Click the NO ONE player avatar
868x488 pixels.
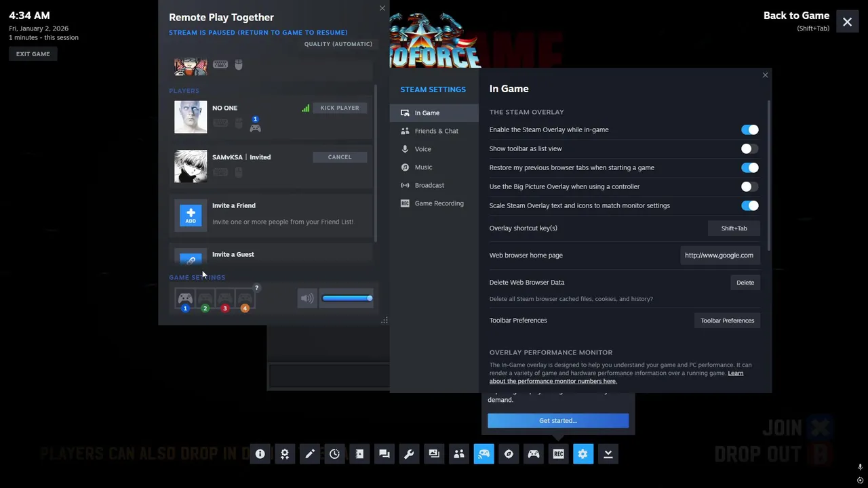[x=191, y=117]
